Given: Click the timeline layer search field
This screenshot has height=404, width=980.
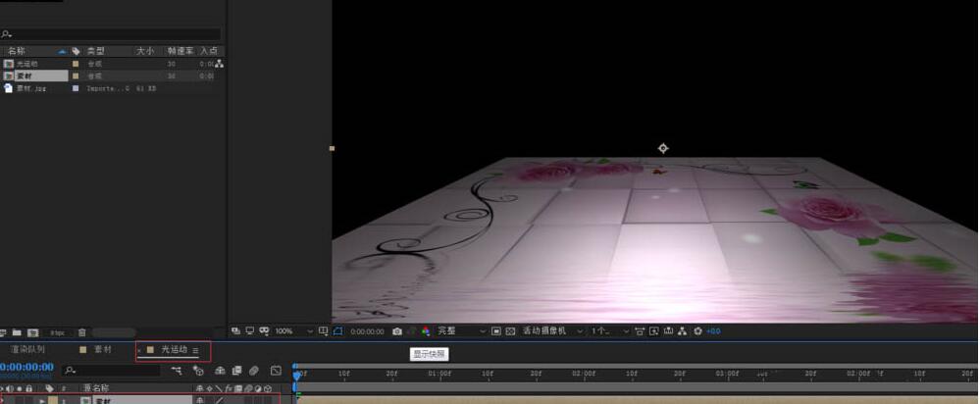Looking at the screenshot, I should tap(113, 371).
